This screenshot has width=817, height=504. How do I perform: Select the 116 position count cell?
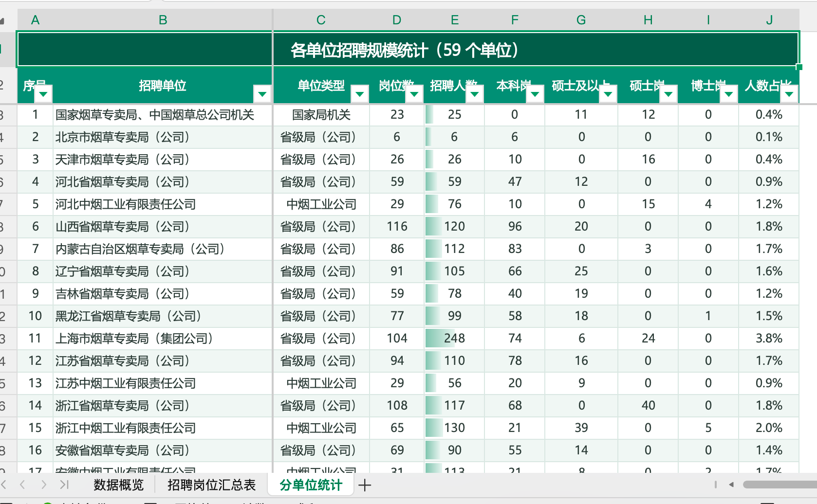pos(397,227)
